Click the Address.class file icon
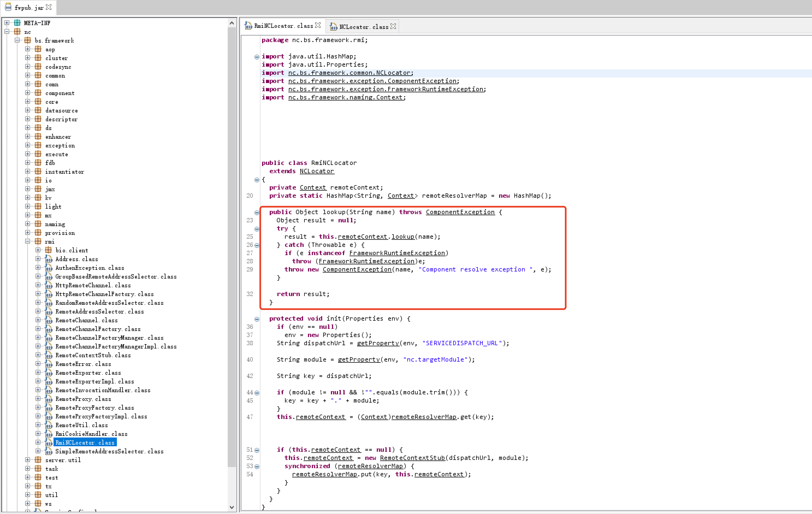The image size is (812, 514). pos(49,259)
